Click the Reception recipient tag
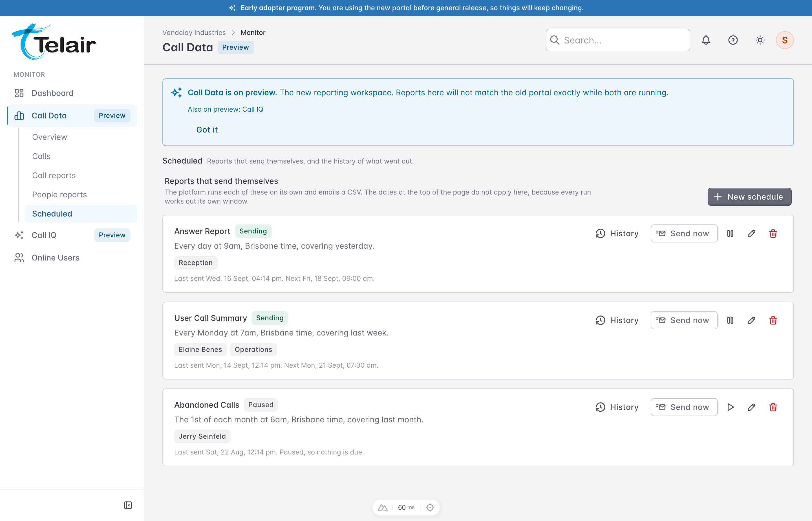Screen dimensions: 812x521 tap(196, 263)
